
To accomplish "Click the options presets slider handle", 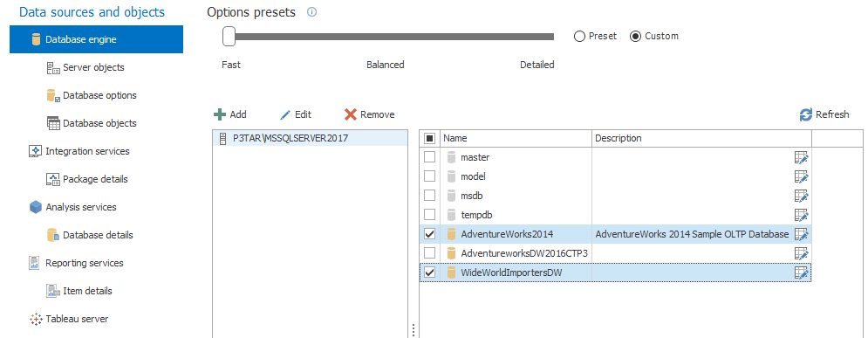I will (x=229, y=37).
